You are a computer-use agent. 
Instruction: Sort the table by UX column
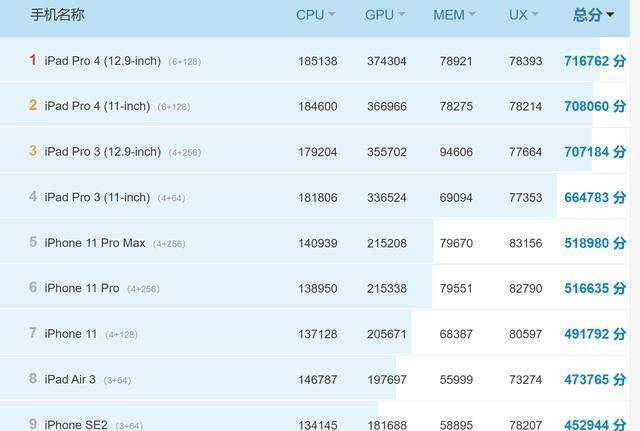tap(523, 15)
